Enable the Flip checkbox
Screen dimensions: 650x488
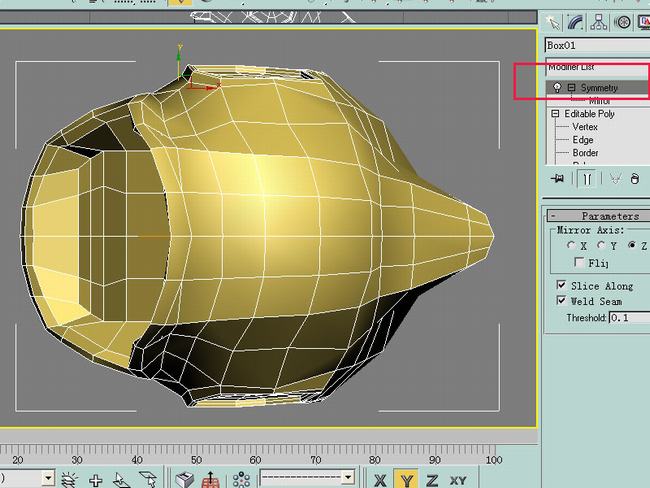[x=580, y=262]
